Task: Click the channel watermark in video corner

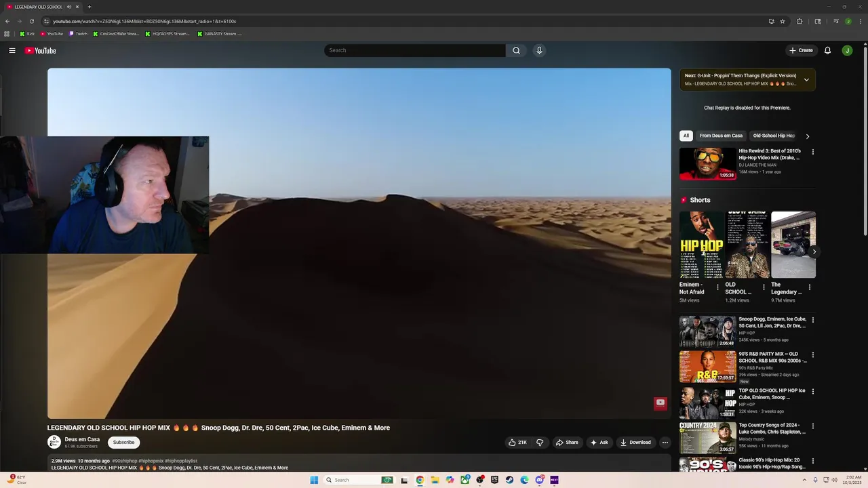Action: tap(660, 403)
